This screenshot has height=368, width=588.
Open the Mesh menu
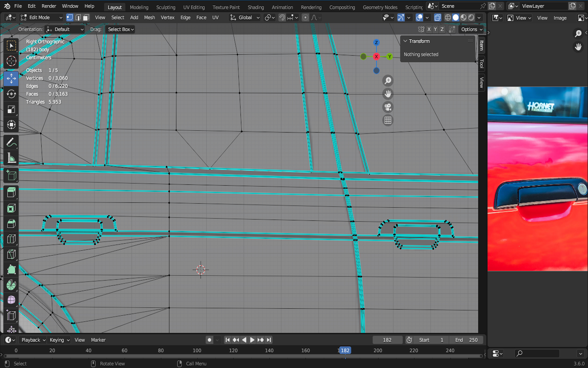[149, 18]
